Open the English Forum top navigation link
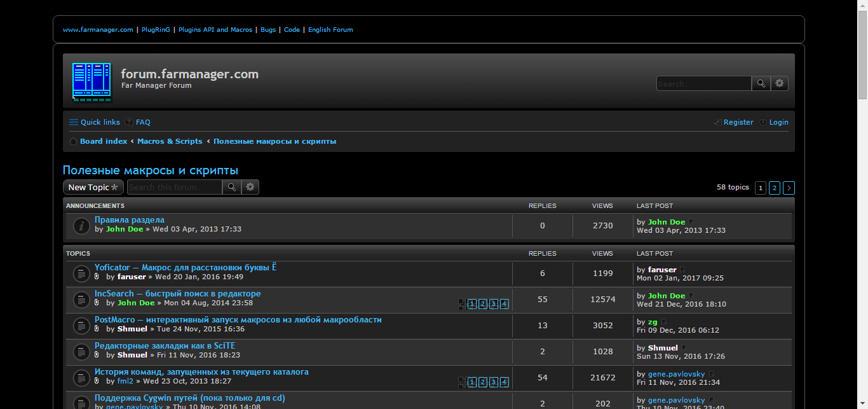 coord(330,29)
